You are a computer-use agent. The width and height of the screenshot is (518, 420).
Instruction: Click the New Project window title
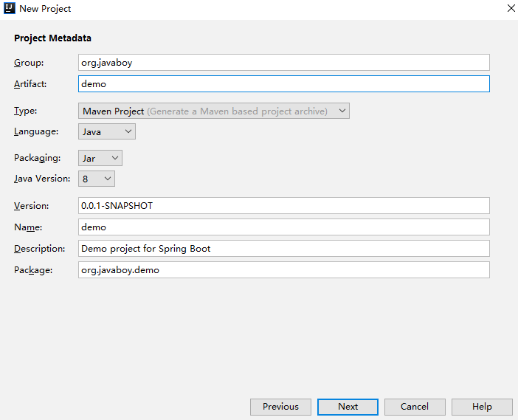pos(45,9)
